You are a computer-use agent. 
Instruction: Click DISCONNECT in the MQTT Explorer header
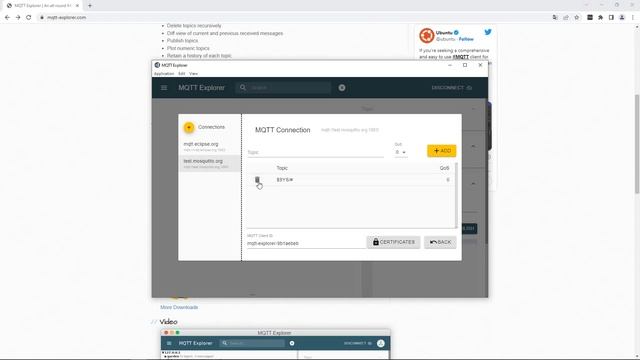pyautogui.click(x=451, y=88)
